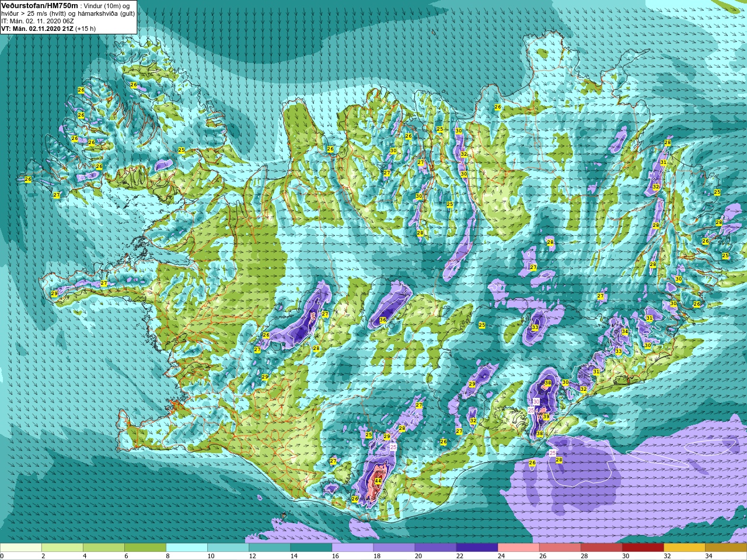Click the bold 'VT: Mán. 02.11.2020 21Z' text
747x560 pixels.
[37, 29]
